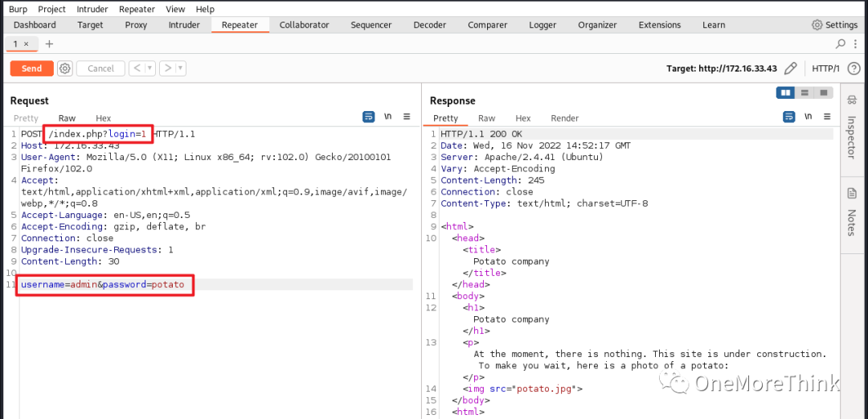The image size is (868, 419).
Task: Open the Repeater settings gear icon
Action: coord(65,68)
